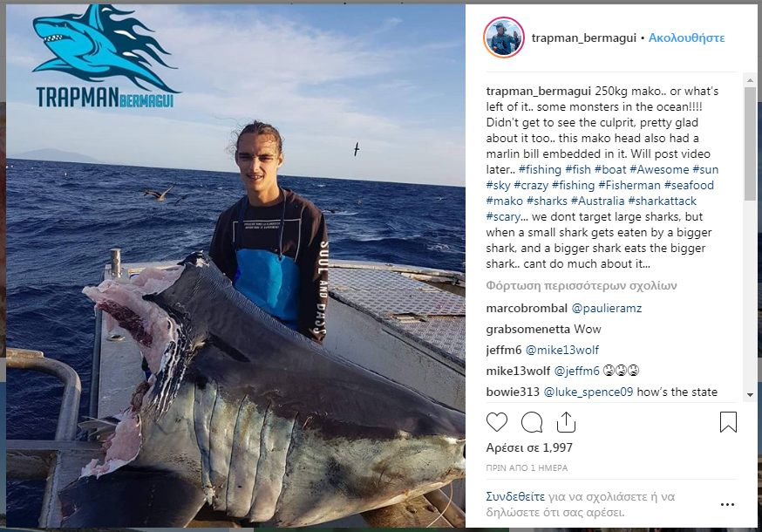762x532 pixels.
Task: Open the @luke_spence09 mention link
Action: tap(588, 392)
